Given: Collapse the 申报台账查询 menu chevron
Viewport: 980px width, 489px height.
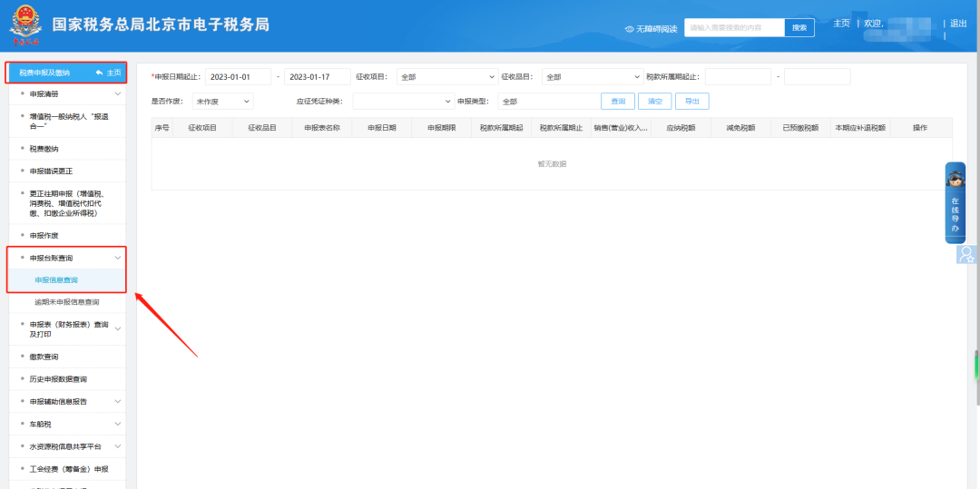Looking at the screenshot, I should click(x=117, y=259).
